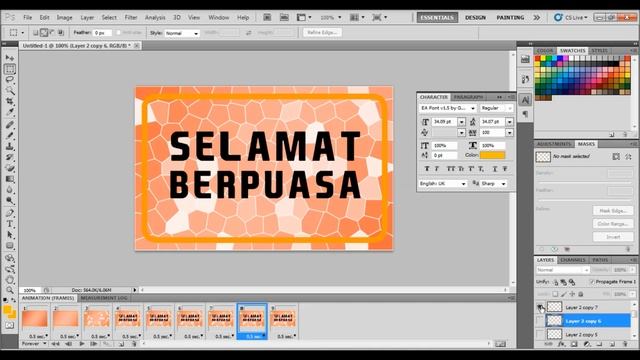Delete selected animation frame
The image size is (640, 360).
(133, 344)
